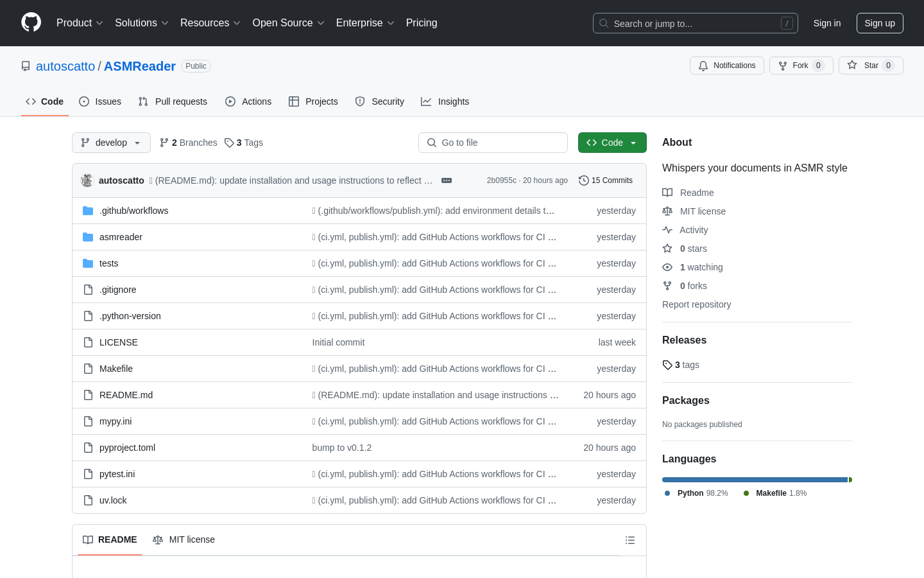Open the README.md file
This screenshot has height=578, width=924.
pyautogui.click(x=126, y=395)
